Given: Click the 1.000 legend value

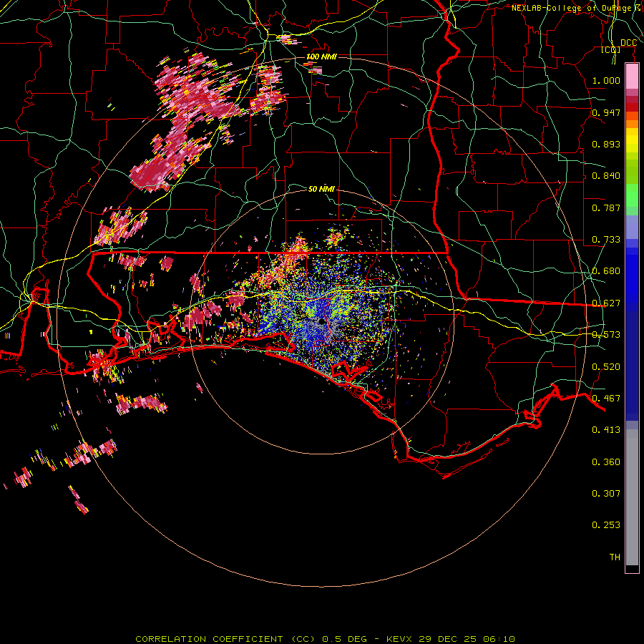Looking at the screenshot, I should (606, 80).
